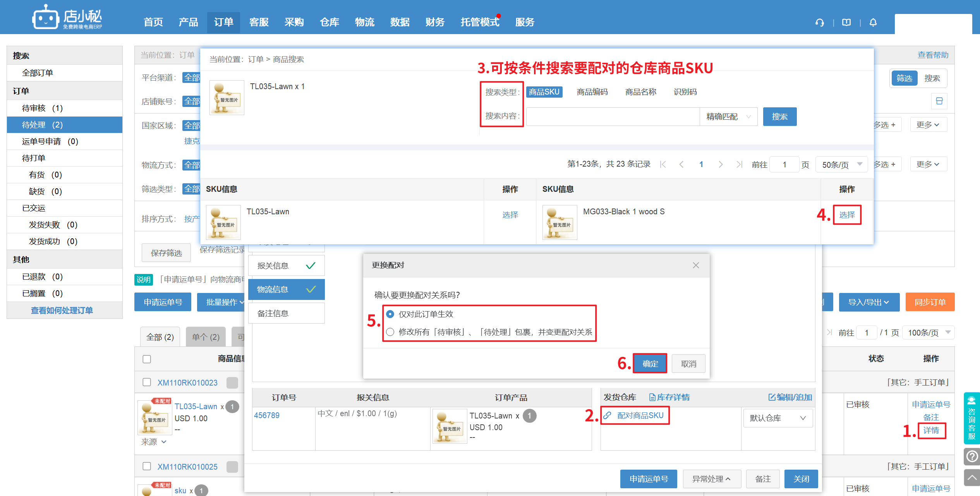Click the 搜索内容 input field
This screenshot has height=496, width=980.
click(x=613, y=117)
